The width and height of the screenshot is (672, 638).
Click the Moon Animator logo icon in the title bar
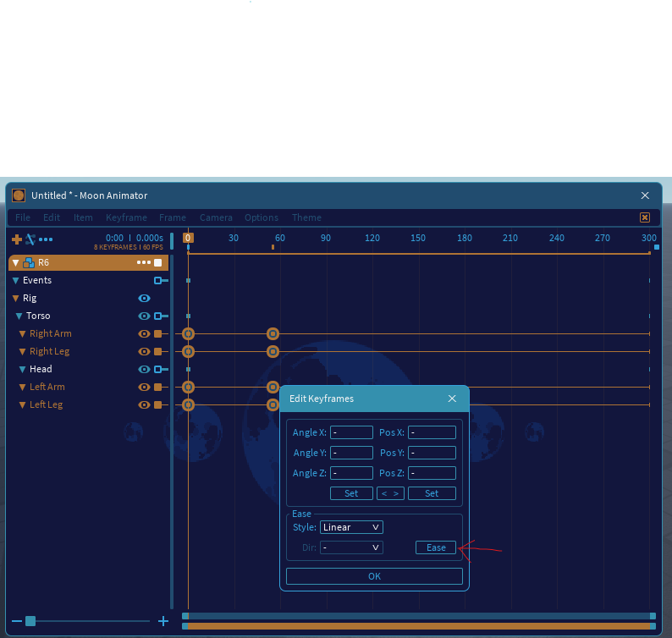[19, 195]
